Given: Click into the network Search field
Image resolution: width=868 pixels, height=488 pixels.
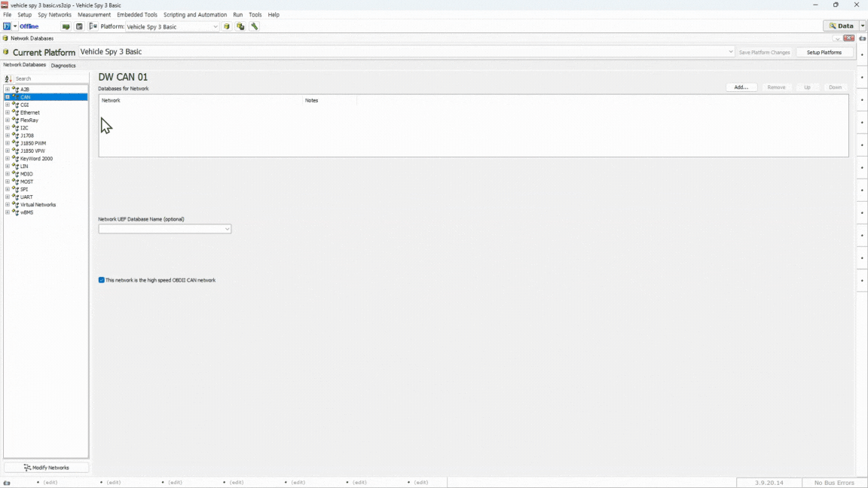Looking at the screenshot, I should pyautogui.click(x=50, y=78).
